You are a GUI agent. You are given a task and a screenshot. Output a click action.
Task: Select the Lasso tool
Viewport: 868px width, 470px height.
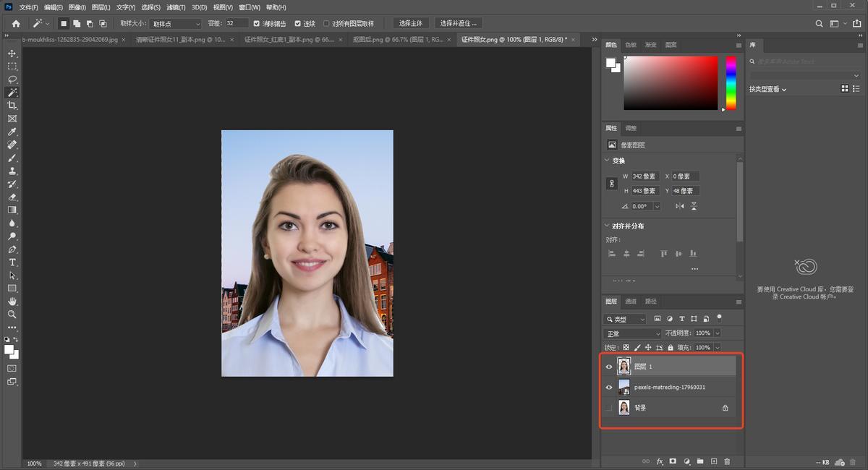click(x=12, y=80)
